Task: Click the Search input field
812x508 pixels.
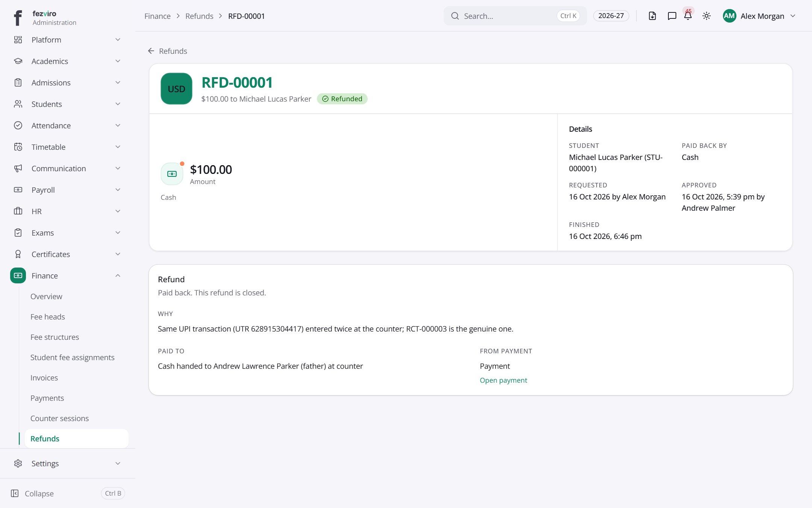Action: [x=515, y=16]
